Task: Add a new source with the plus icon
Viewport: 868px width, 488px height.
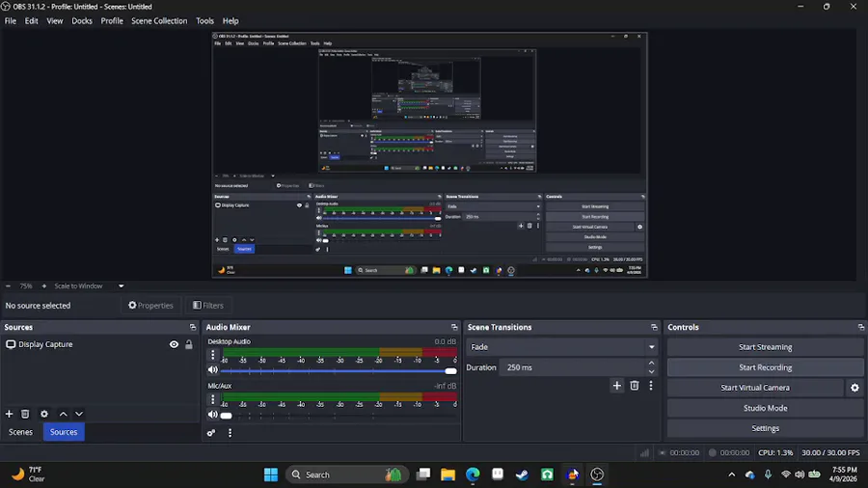Action: click(9, 414)
